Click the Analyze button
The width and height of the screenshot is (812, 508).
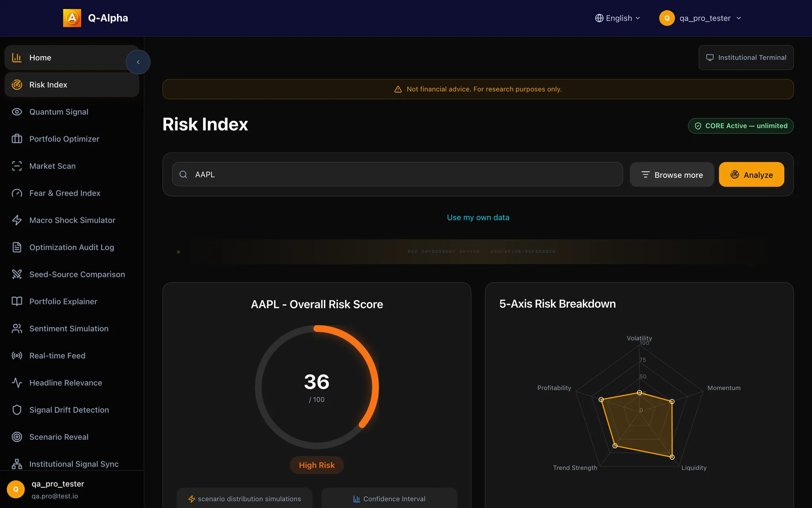coord(751,175)
